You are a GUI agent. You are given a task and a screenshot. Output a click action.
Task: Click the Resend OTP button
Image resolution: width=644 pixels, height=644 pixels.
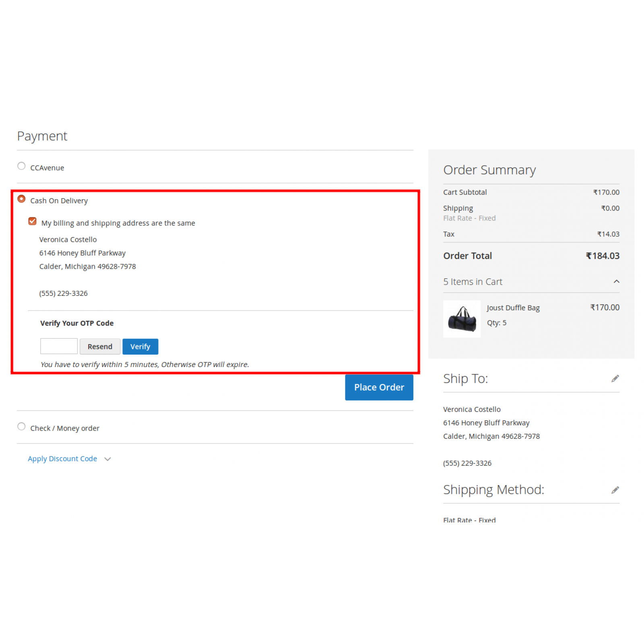click(x=100, y=347)
